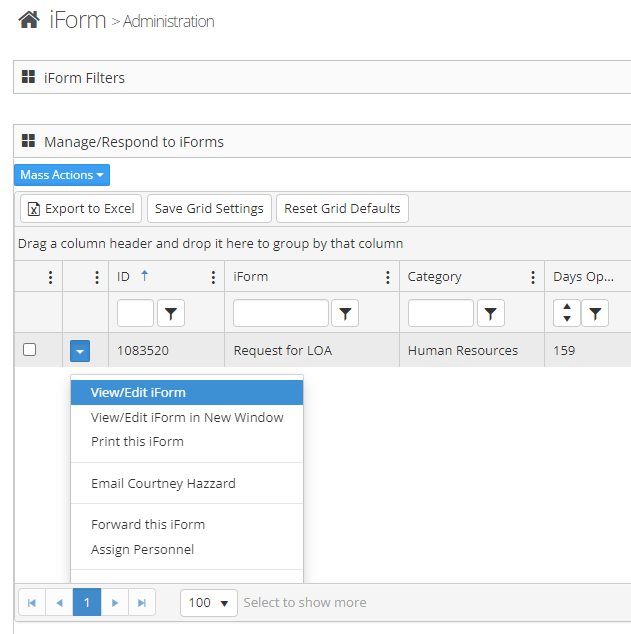This screenshot has height=634, width=631.
Task: Click the filter icon for Category column
Action: pos(490,314)
